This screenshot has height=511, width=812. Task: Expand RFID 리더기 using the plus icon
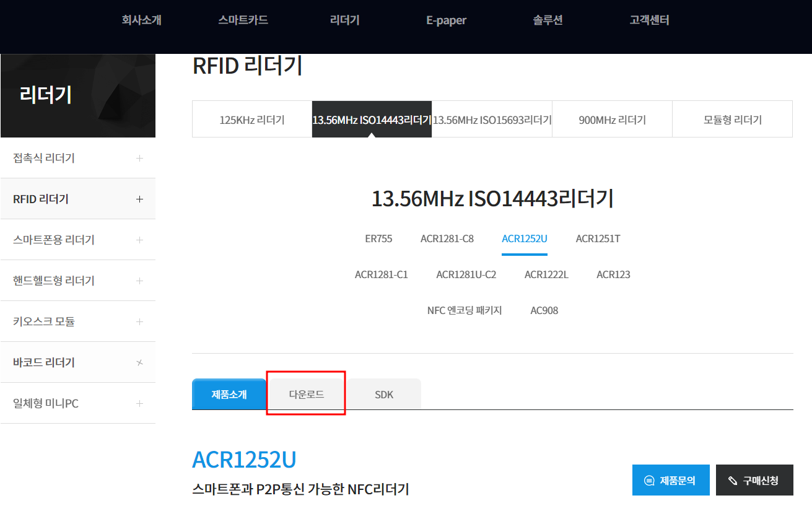139,199
